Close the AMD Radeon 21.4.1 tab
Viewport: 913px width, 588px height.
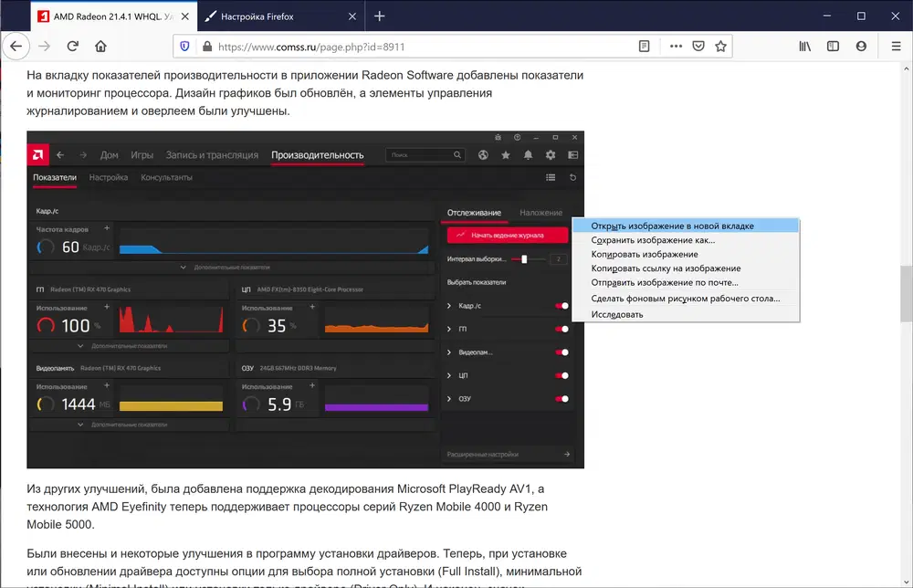coord(184,16)
